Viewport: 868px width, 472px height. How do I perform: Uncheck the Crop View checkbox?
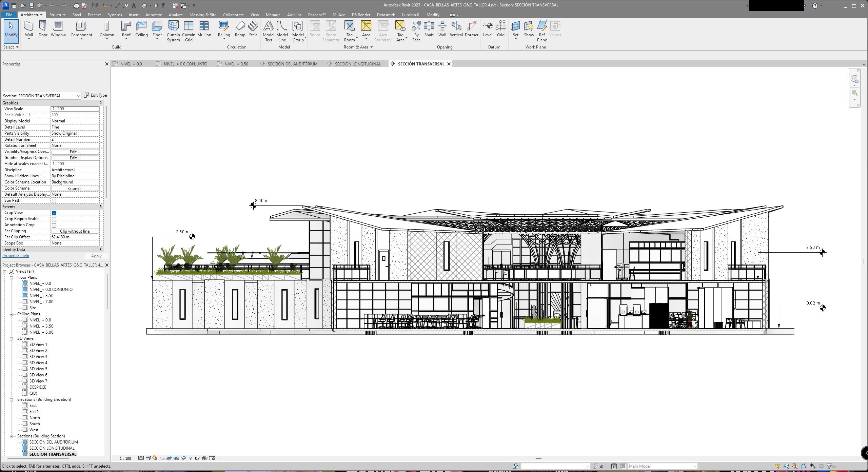(x=54, y=213)
